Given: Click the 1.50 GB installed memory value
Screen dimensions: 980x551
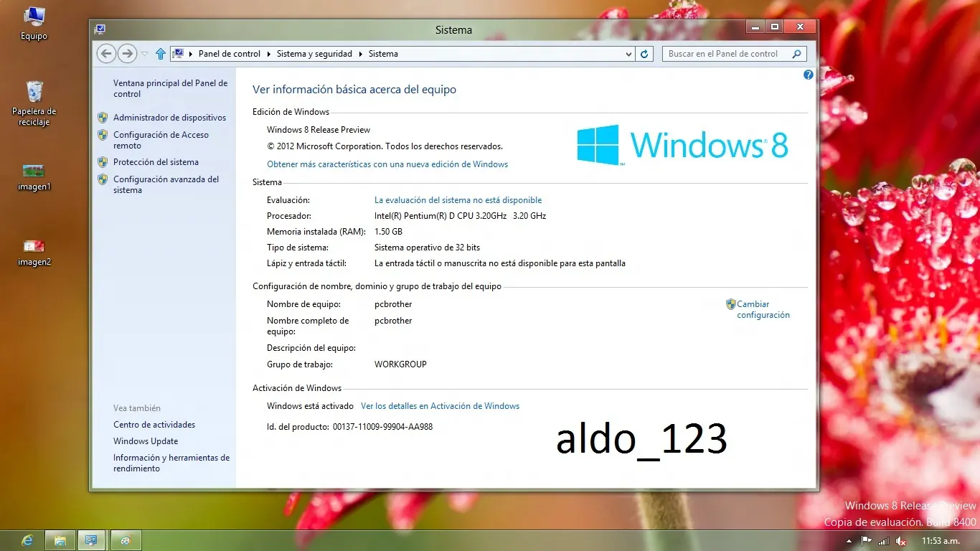Looking at the screenshot, I should (388, 232).
